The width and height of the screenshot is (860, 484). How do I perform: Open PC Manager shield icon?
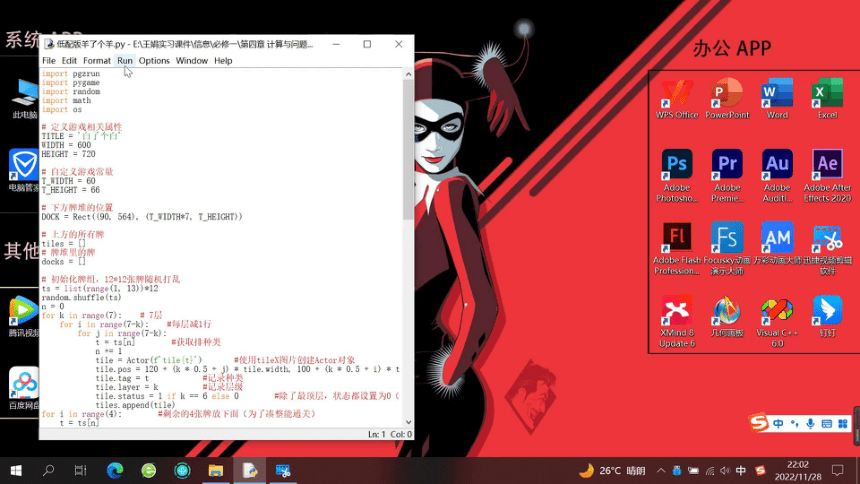tap(24, 170)
